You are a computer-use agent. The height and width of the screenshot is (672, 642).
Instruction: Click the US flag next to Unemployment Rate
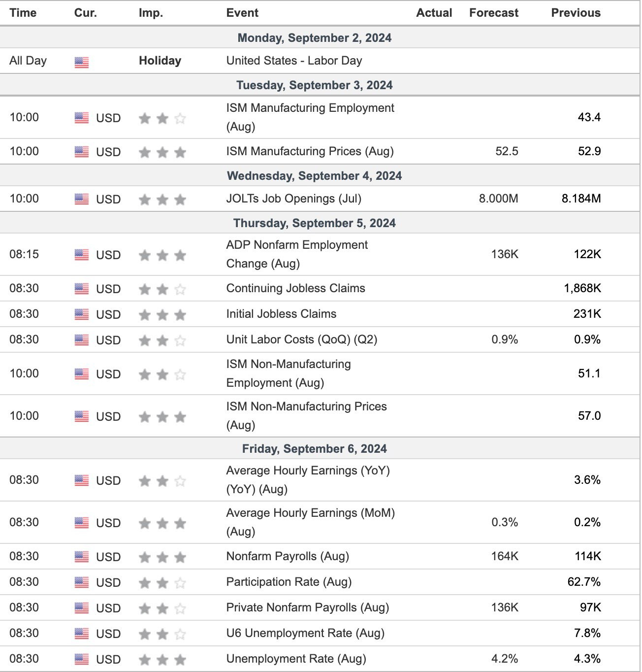[x=82, y=659]
